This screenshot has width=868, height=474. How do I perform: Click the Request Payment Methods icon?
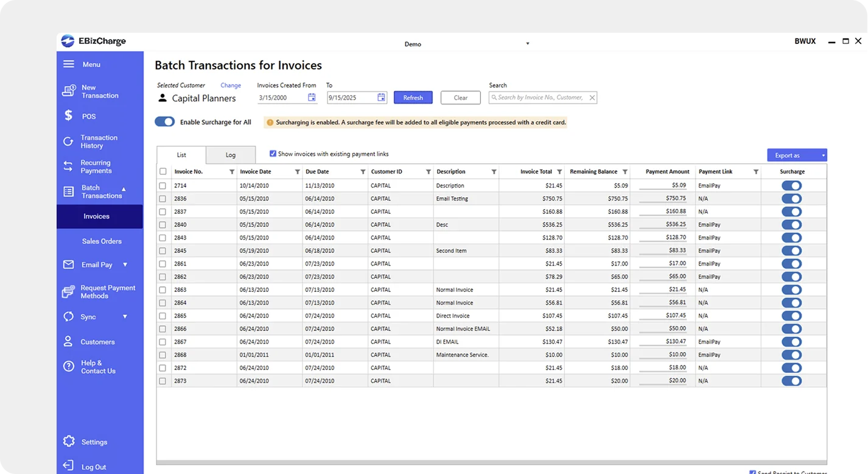coord(68,292)
